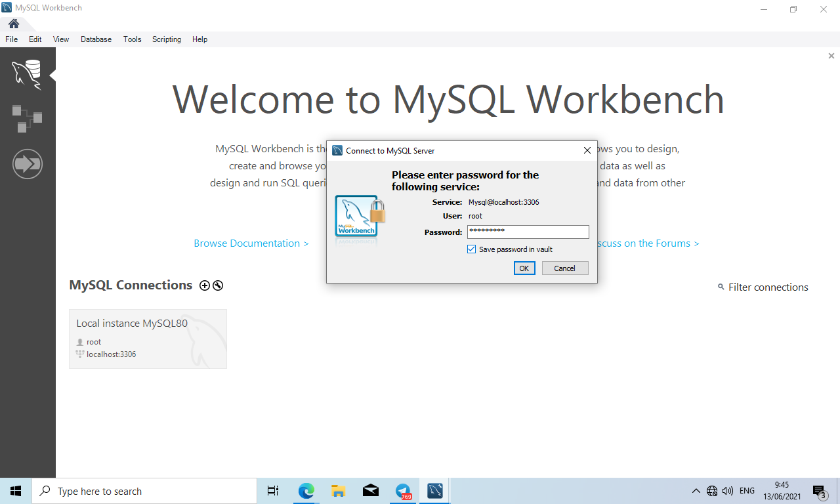Image resolution: width=840 pixels, height=504 pixels.
Task: Open the Edit menu
Action: (x=35, y=39)
